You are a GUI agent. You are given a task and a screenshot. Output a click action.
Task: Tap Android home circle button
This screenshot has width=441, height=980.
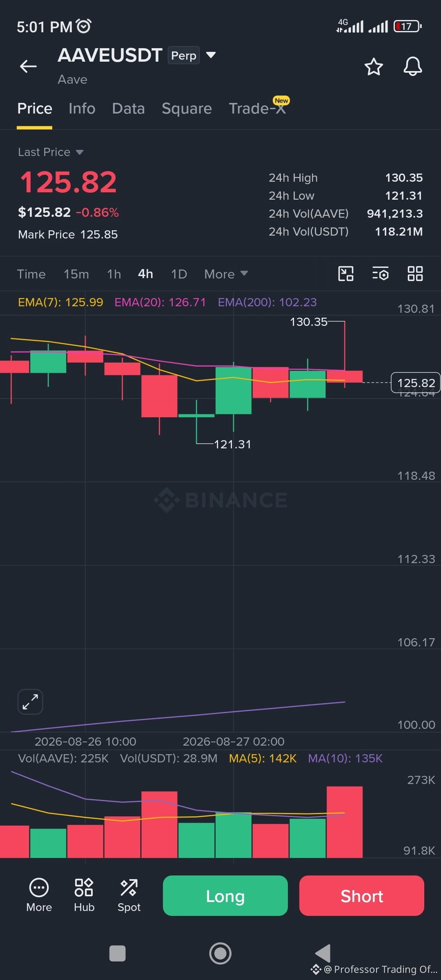(220, 953)
